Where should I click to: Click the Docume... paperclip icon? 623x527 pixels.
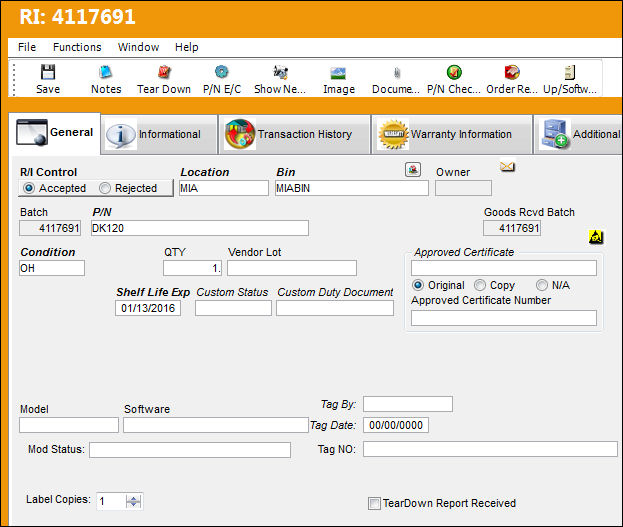[x=396, y=73]
